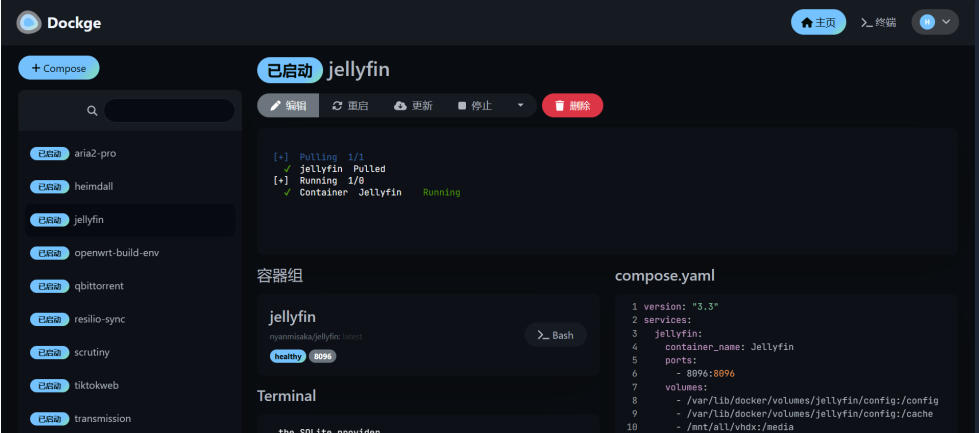979x433 pixels.
Task: Select the aria2-pro stack
Action: click(x=130, y=153)
